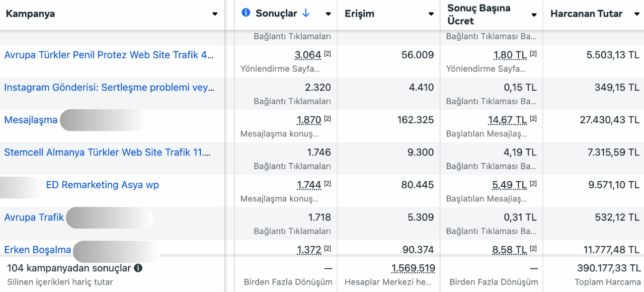Open the Mesajlaşma campaign link

31,120
